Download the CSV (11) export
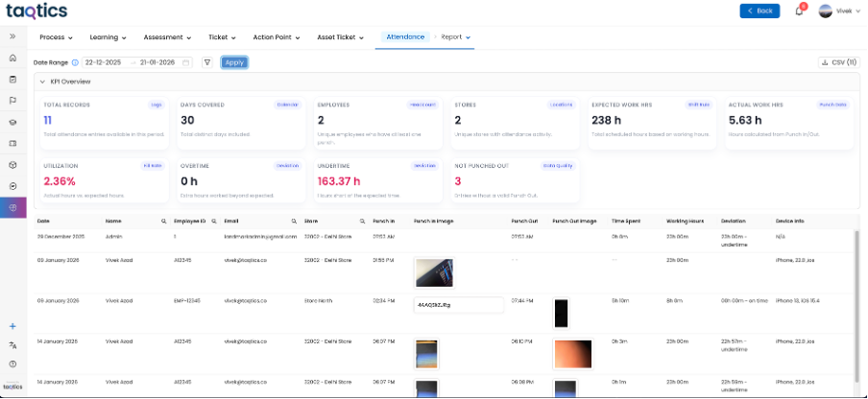Image resolution: width=868 pixels, height=399 pixels. coord(838,62)
